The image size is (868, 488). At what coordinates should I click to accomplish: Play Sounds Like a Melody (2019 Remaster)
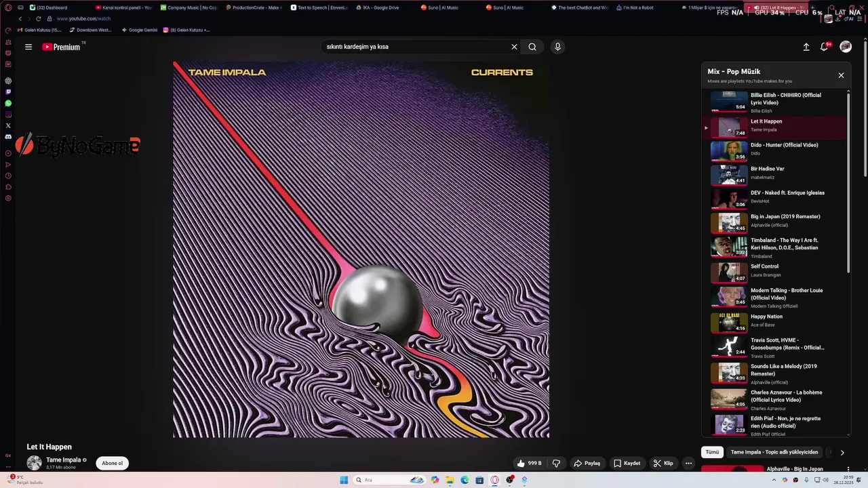[774, 373]
